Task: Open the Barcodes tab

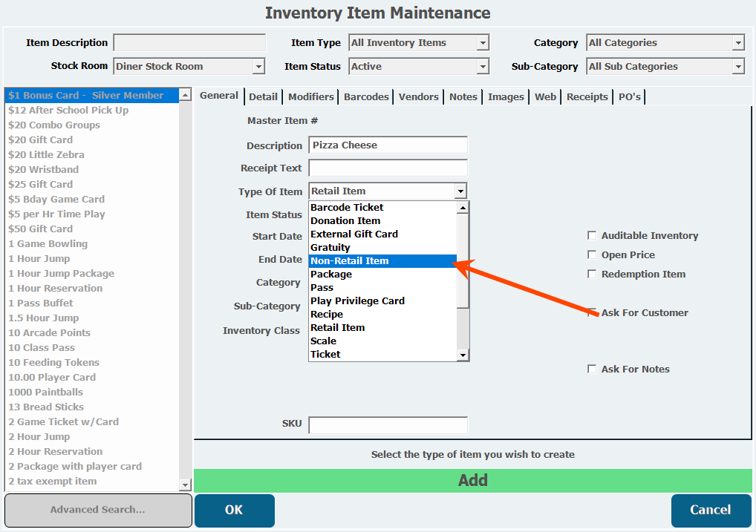Action: click(x=366, y=96)
